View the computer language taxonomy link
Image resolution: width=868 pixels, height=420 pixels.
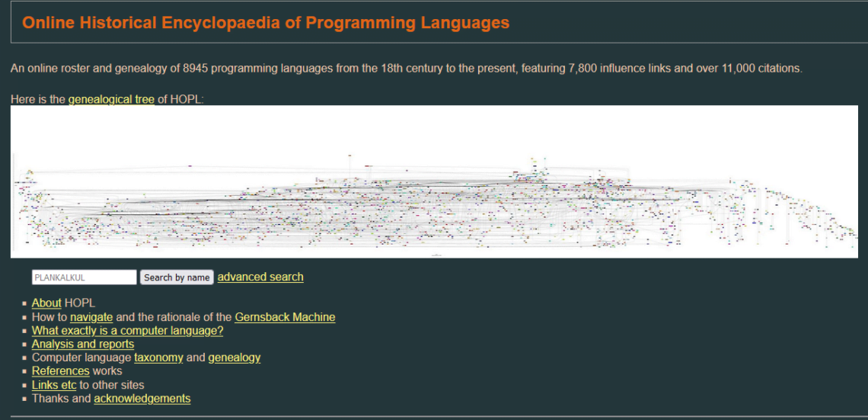click(158, 357)
